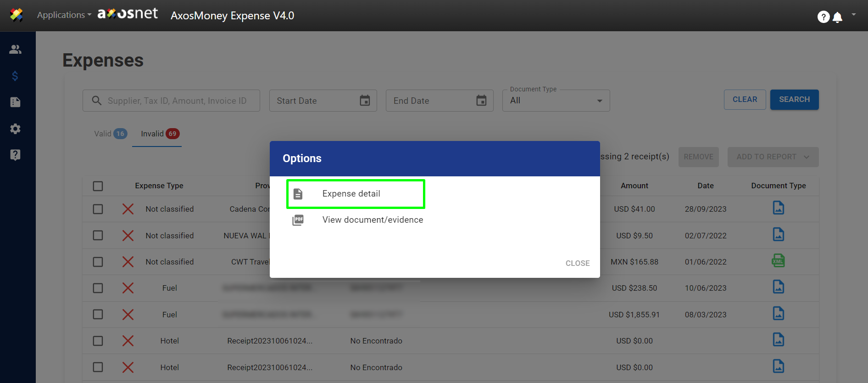Click the notifications bell icon

click(x=837, y=17)
